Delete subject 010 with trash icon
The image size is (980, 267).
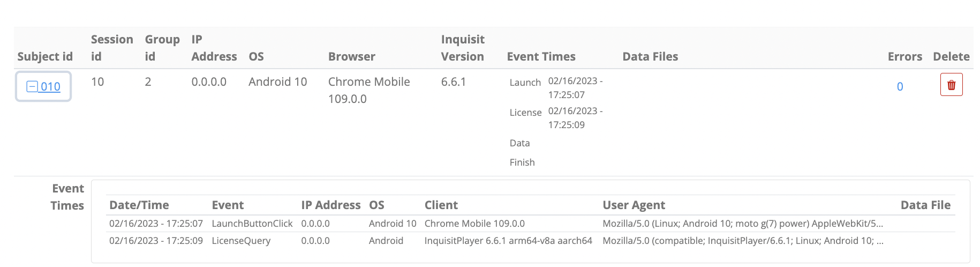click(x=951, y=85)
